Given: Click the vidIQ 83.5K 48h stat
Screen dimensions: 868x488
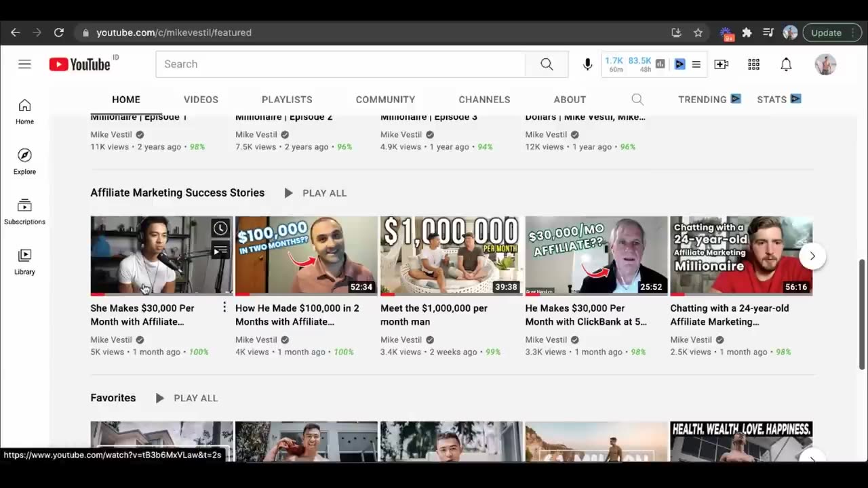Looking at the screenshot, I should click(639, 64).
